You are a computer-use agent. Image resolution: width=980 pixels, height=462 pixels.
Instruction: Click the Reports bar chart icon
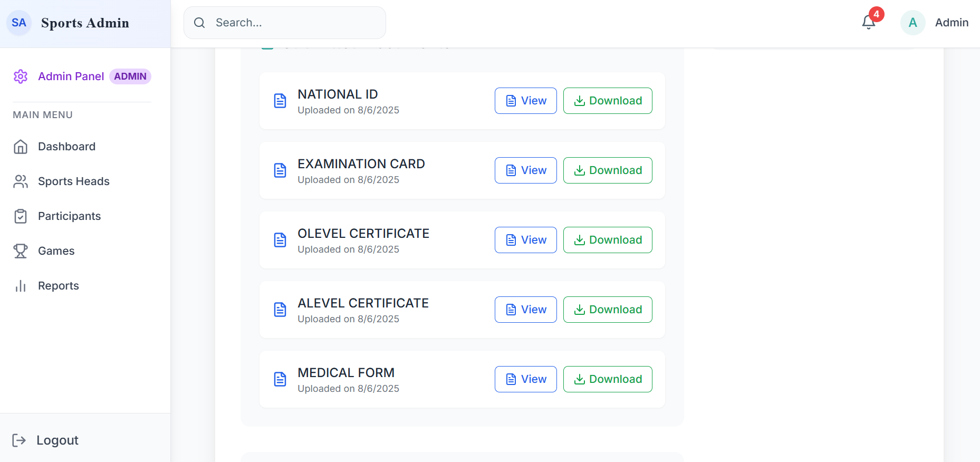point(21,286)
